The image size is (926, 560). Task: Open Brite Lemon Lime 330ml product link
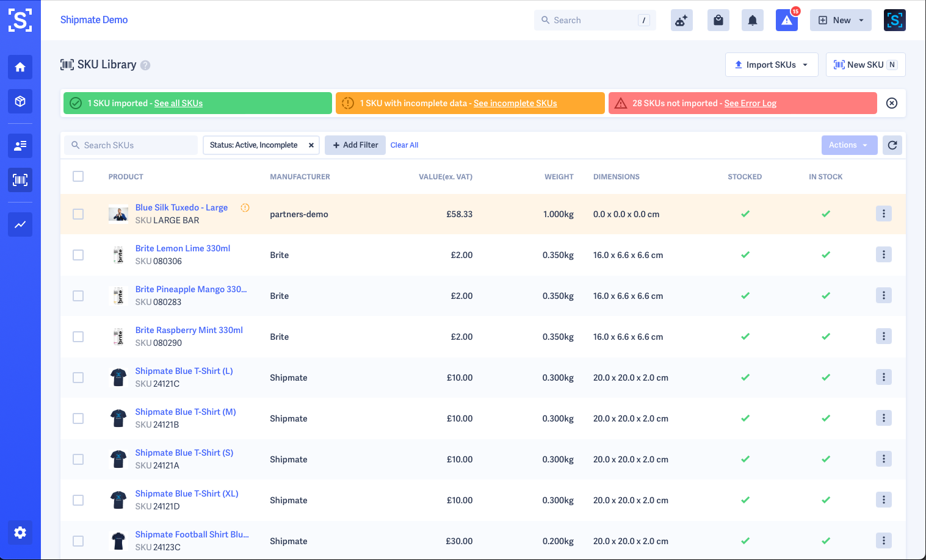click(183, 248)
